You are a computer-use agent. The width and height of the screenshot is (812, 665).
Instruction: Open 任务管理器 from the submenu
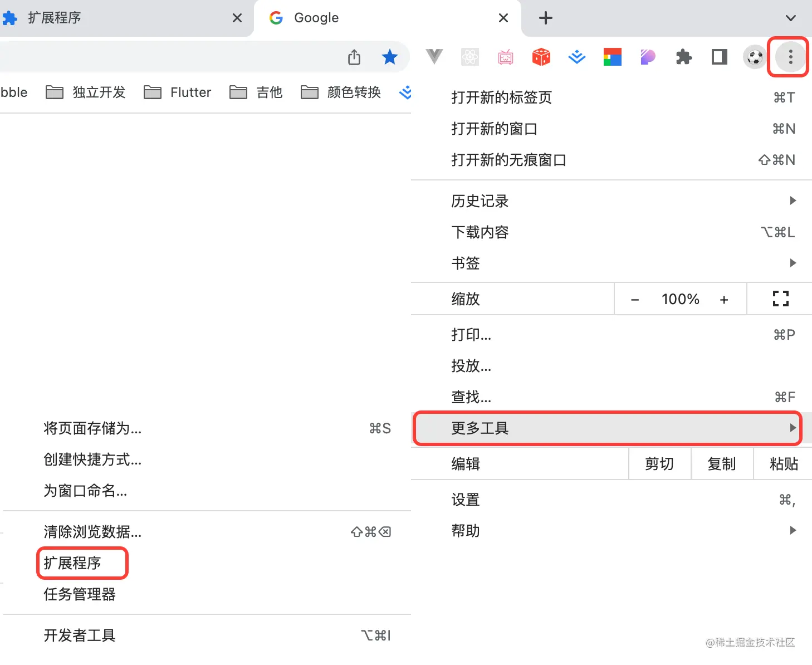pyautogui.click(x=207, y=594)
